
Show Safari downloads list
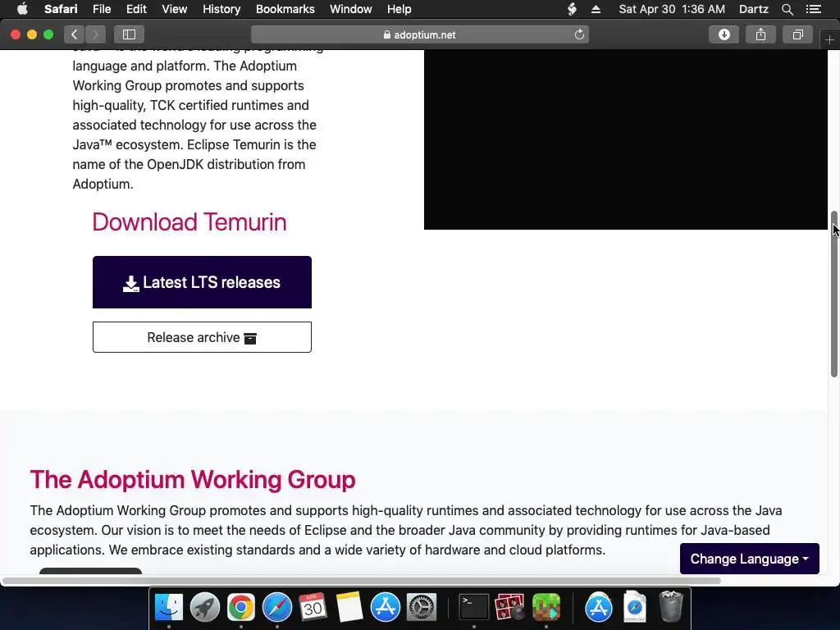click(724, 34)
